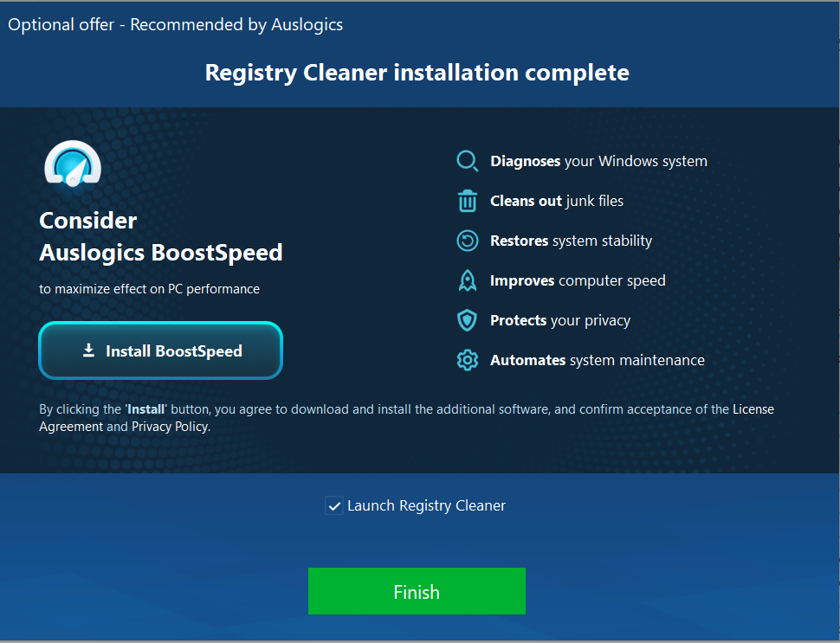Viewport: 840px width, 643px height.
Task: Click the restore arrow icon beside Restores
Action: pyautogui.click(x=467, y=241)
